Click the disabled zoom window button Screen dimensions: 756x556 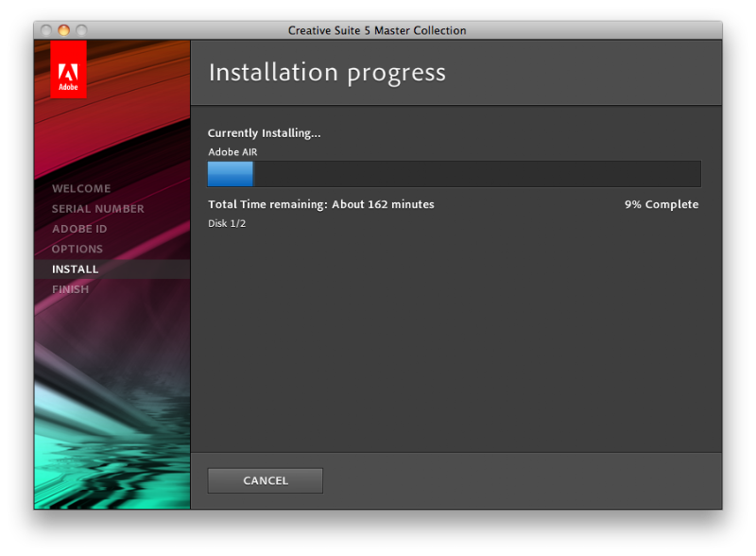[81, 30]
